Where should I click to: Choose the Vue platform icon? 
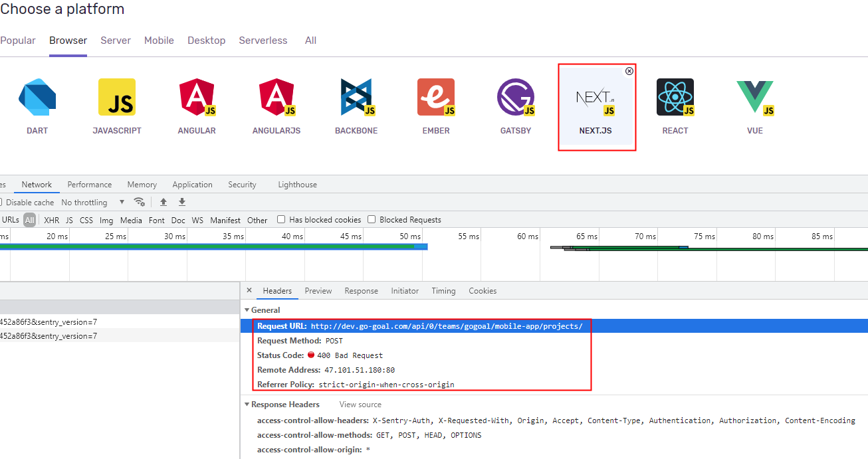pyautogui.click(x=755, y=97)
